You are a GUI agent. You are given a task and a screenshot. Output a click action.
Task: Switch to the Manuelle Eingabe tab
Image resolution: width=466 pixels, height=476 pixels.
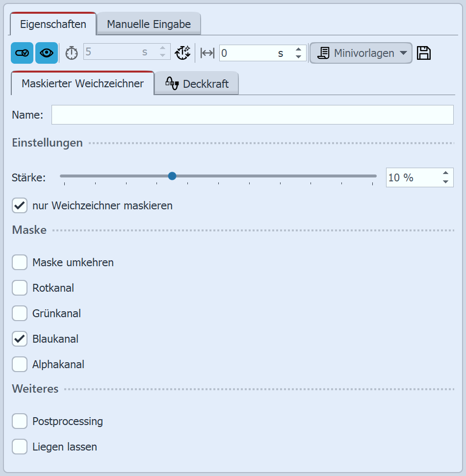(149, 24)
